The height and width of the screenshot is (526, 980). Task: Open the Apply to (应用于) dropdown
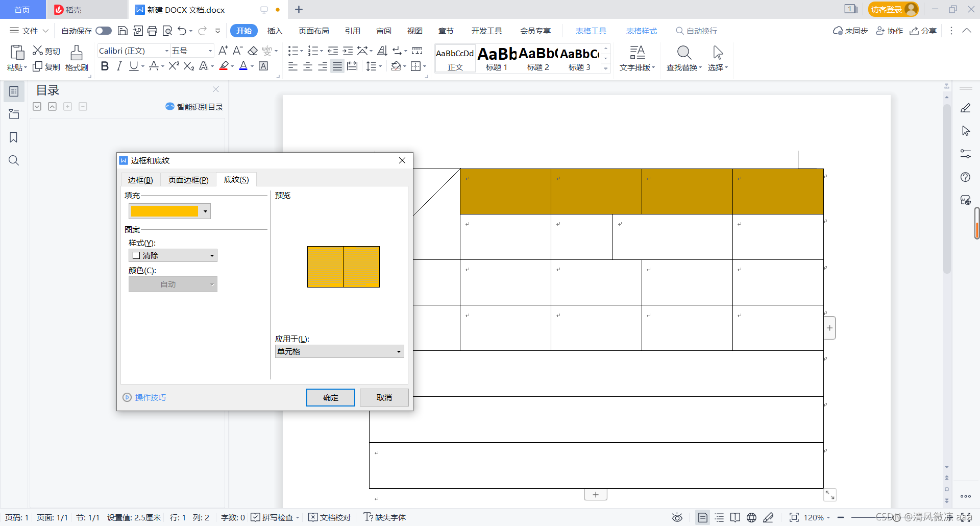(339, 351)
